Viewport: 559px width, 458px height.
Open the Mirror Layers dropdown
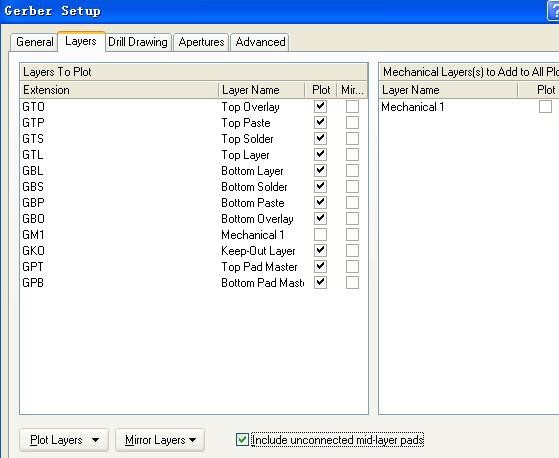pos(160,440)
